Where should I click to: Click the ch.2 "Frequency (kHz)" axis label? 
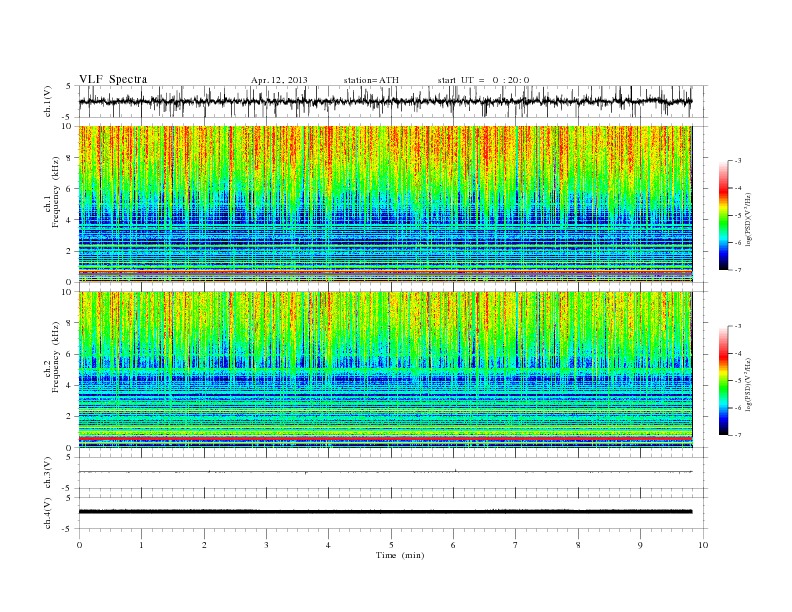pyautogui.click(x=56, y=356)
